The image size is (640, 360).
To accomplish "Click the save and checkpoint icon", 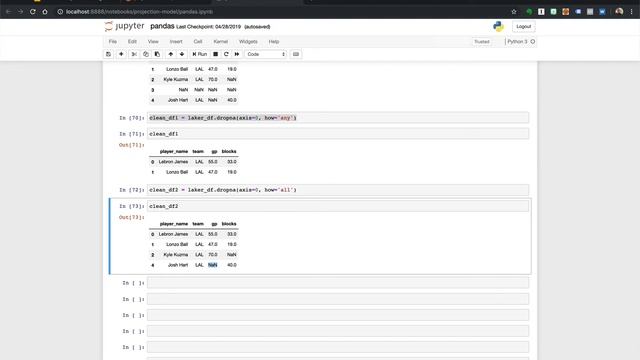I will point(109,54).
